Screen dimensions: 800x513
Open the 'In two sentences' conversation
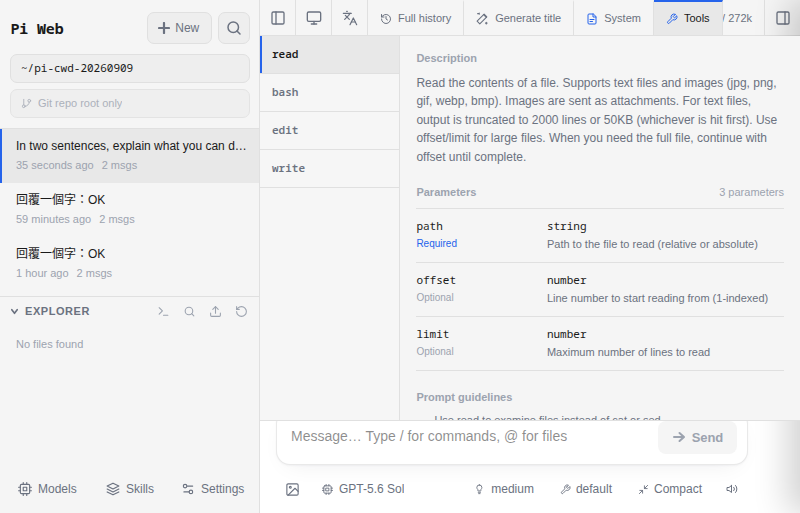(x=130, y=155)
